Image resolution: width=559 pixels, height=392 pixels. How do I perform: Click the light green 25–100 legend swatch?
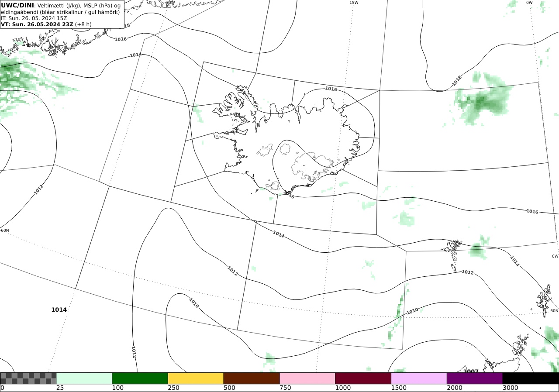[84, 378]
